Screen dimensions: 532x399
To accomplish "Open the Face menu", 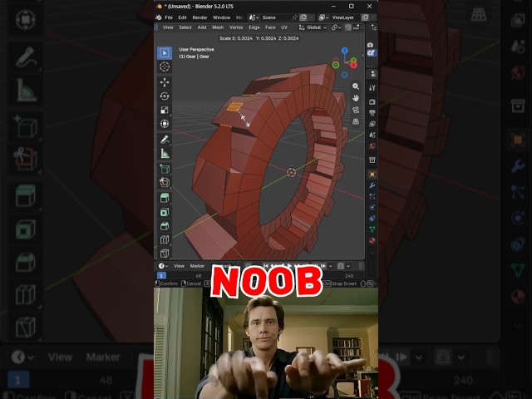I will 270,27.
